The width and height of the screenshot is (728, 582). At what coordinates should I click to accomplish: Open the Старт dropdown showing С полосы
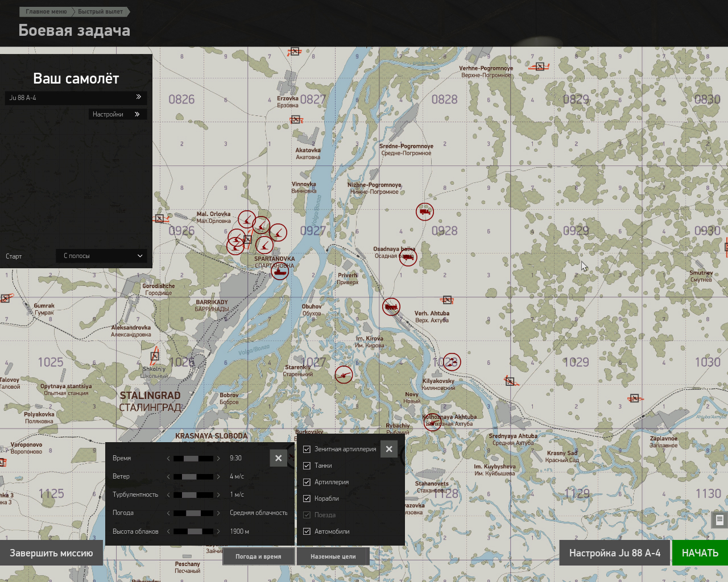(101, 256)
